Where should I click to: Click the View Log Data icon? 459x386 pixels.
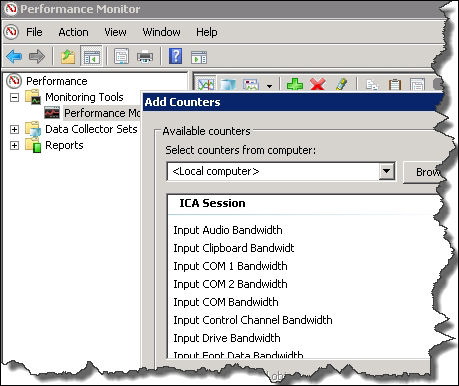[x=228, y=84]
